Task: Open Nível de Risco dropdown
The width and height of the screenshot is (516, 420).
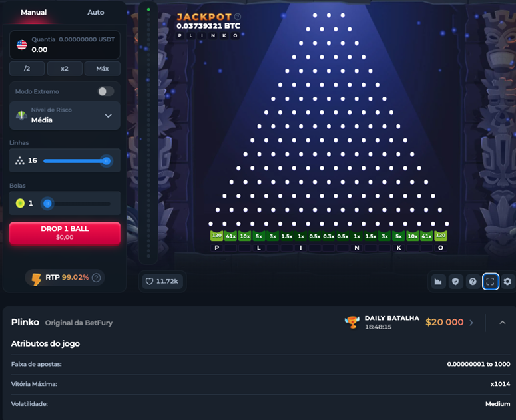Action: [65, 115]
